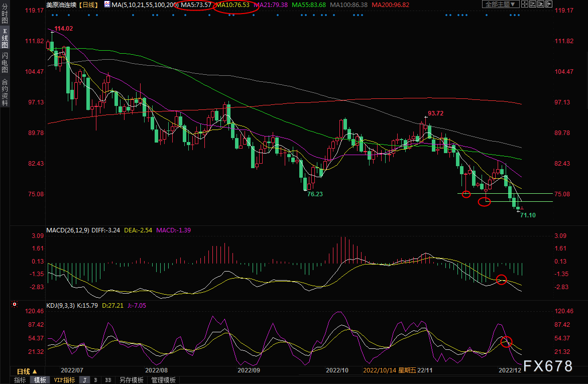Open the 合约资料 side tab
588x384 pixels.
coord(5,92)
